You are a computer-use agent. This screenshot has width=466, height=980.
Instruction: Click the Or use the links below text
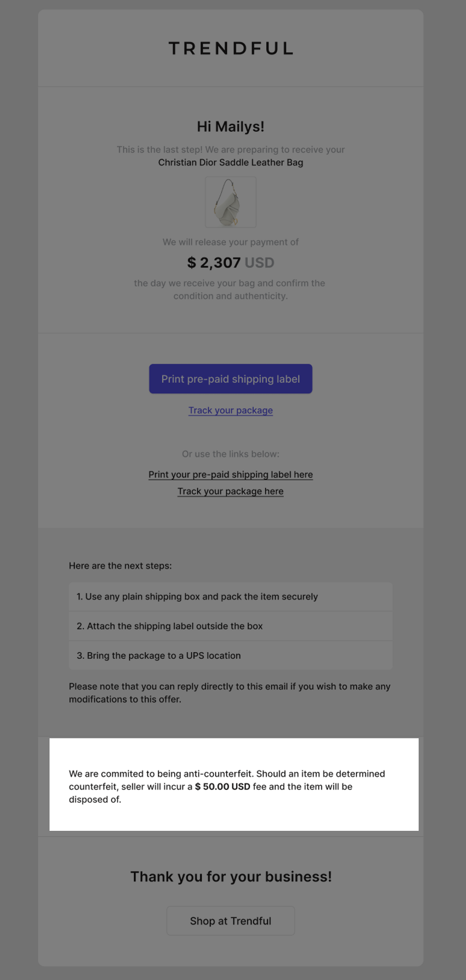231,454
